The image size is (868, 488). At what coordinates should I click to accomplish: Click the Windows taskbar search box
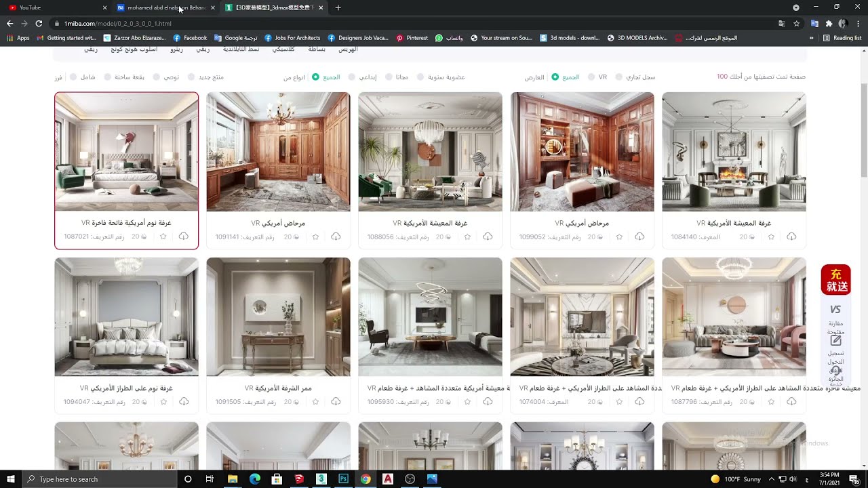tap(101, 479)
